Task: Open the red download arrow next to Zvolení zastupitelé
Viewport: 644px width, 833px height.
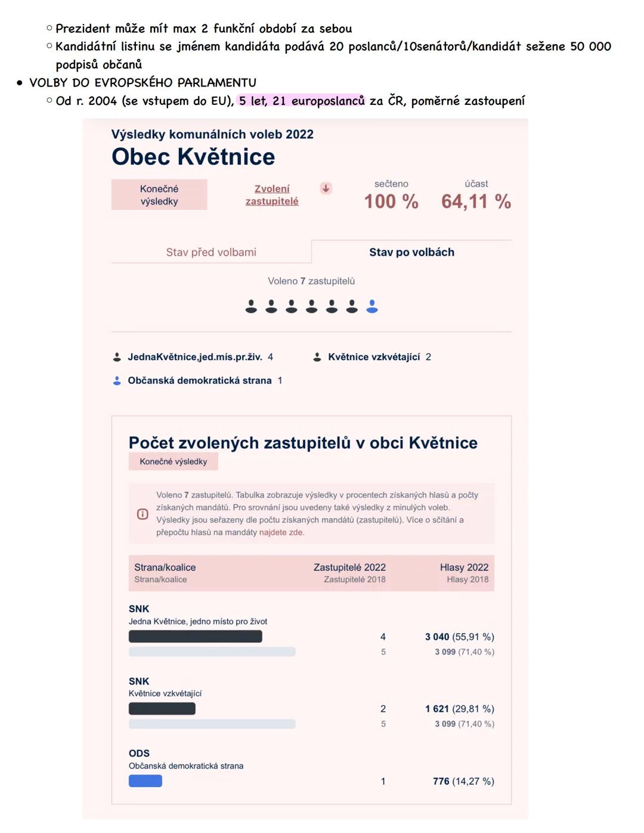Action: [326, 188]
